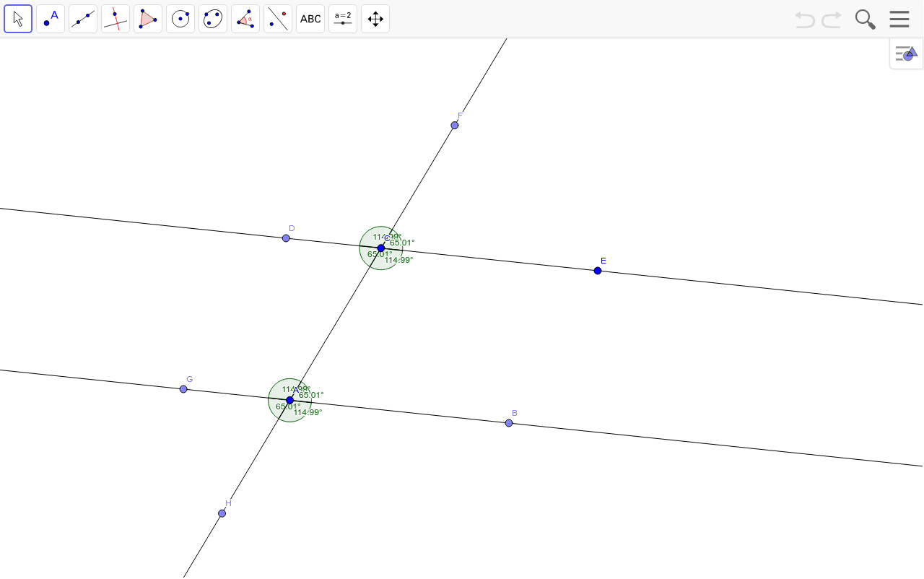
Task: Open the main hamburger menu
Action: pos(899,19)
